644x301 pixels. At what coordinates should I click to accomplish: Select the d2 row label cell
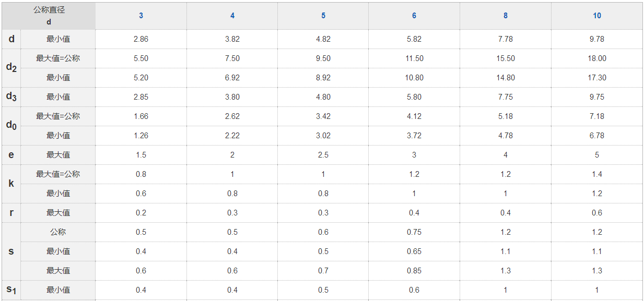pyautogui.click(x=11, y=68)
